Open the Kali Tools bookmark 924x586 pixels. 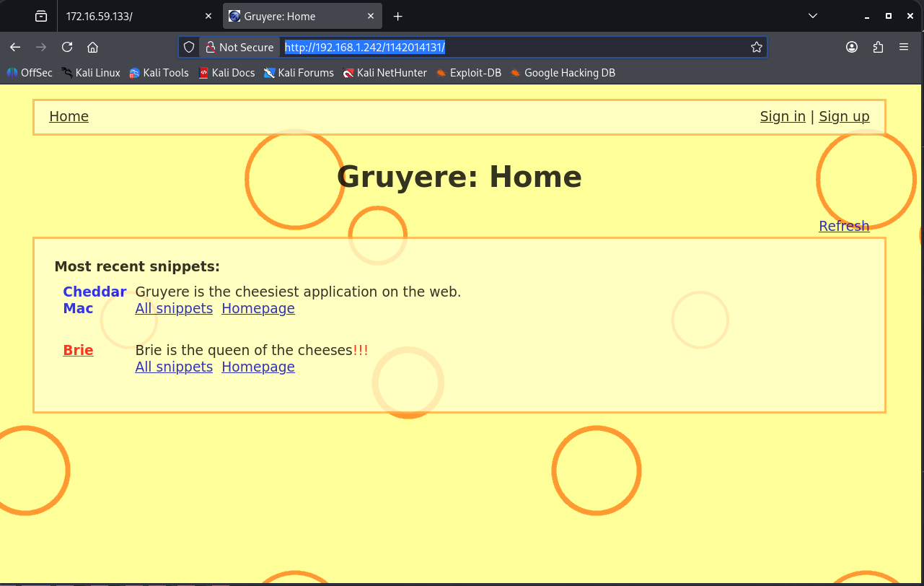pyautogui.click(x=159, y=72)
